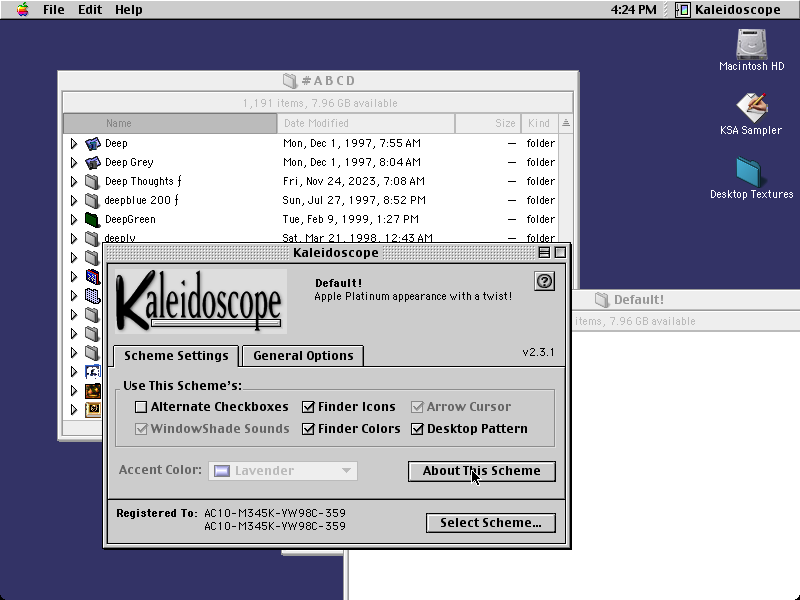Click the Lavender color swatch in Accent Color
Screen dimensions: 800x600
pyautogui.click(x=221, y=470)
